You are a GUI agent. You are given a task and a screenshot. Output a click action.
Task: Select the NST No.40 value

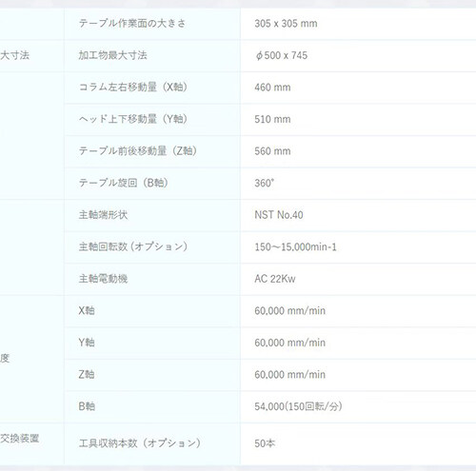click(x=279, y=215)
